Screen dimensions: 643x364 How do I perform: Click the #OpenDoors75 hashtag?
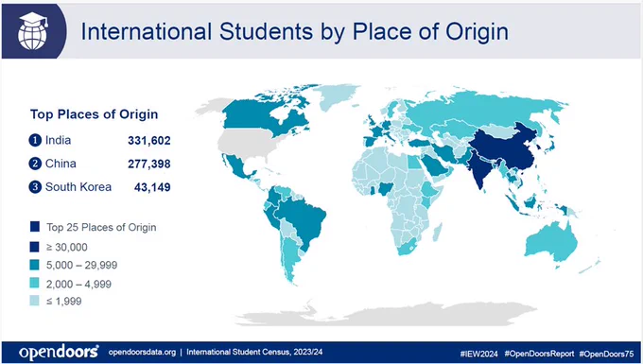[606, 354]
